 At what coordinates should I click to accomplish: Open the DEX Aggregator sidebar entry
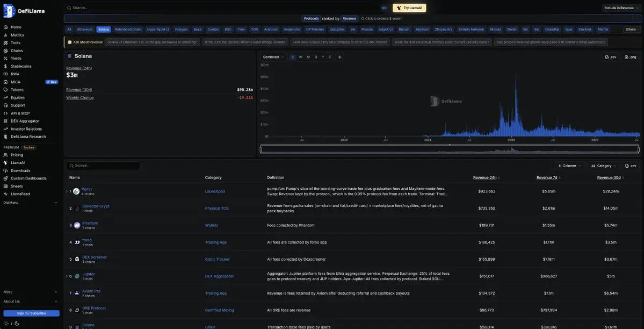tap(25, 121)
